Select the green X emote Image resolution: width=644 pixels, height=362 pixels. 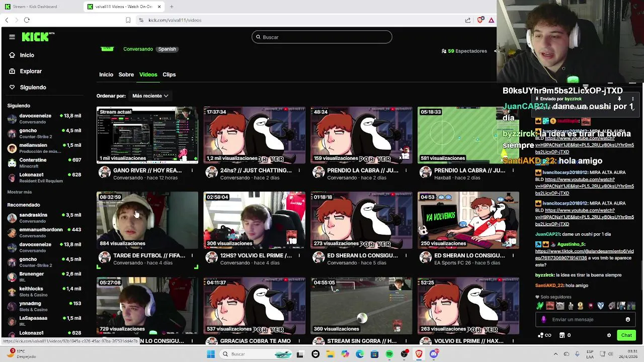click(x=540, y=305)
